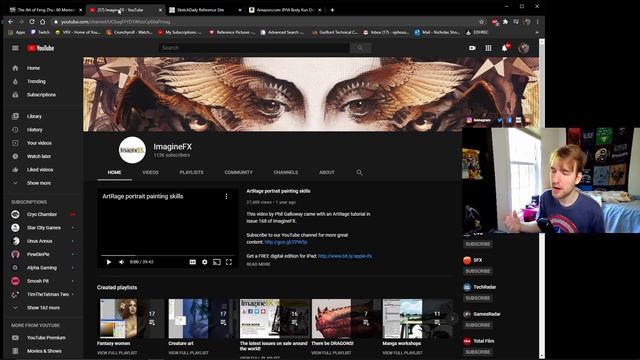640x360 pixels.
Task: Mute the featured video volume
Action: click(121, 262)
